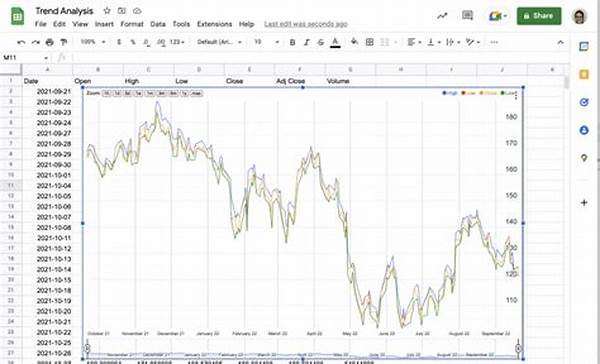Click the print icon in toolbar
This screenshot has height=364, width=600.
(x=49, y=42)
